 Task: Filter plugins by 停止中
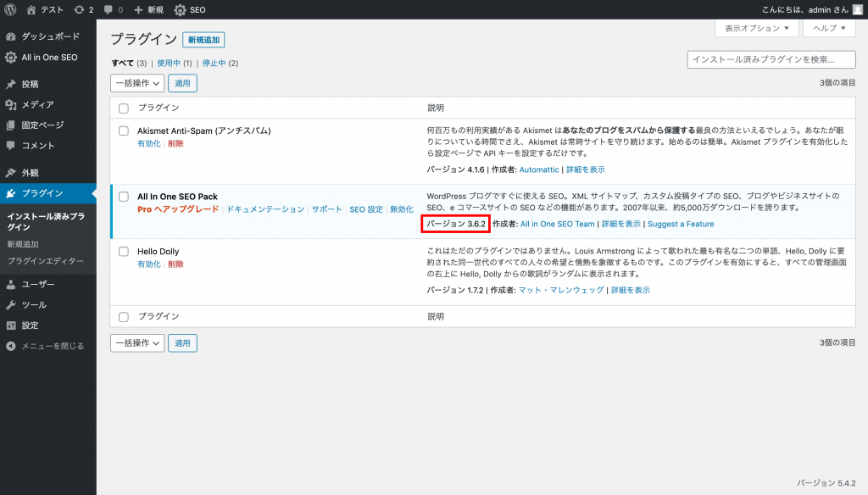pyautogui.click(x=214, y=63)
